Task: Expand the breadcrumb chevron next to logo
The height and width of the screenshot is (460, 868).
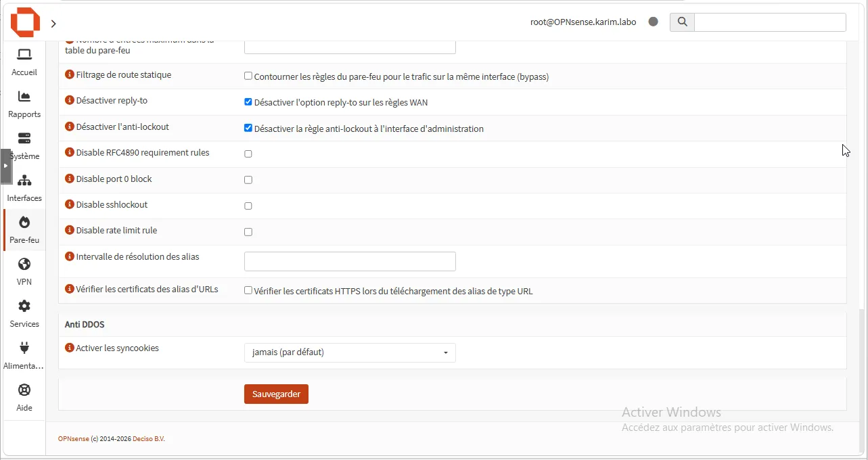Action: coord(53,24)
